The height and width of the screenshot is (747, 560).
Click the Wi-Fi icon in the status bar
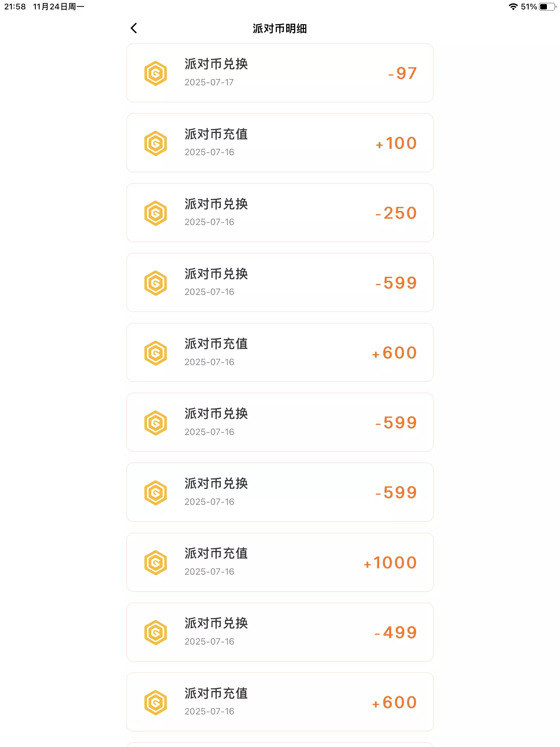(513, 7)
